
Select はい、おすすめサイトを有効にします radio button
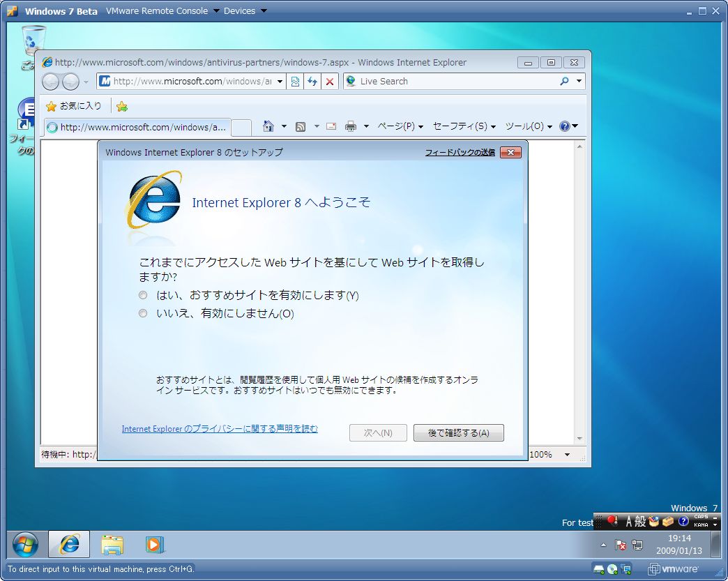pos(143,295)
